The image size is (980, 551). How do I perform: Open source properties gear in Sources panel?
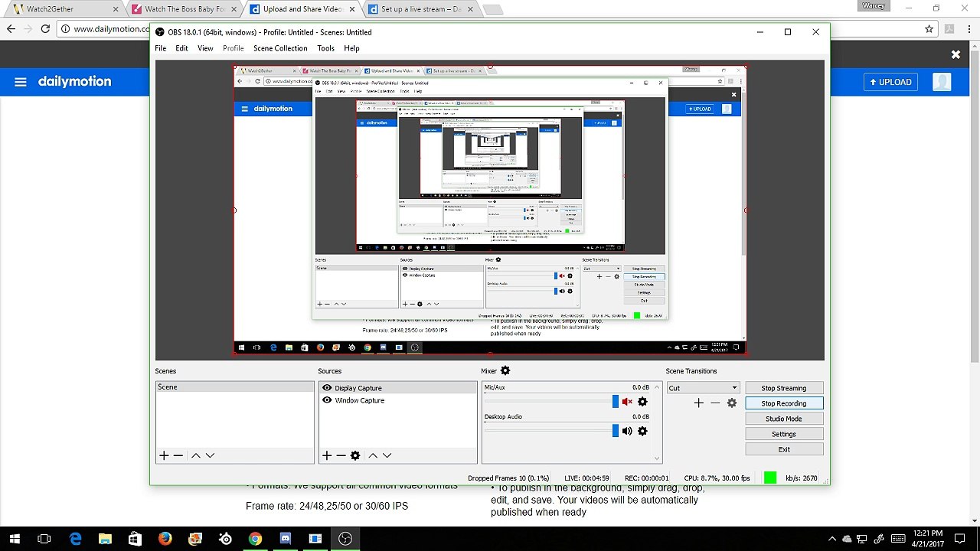[x=355, y=455]
